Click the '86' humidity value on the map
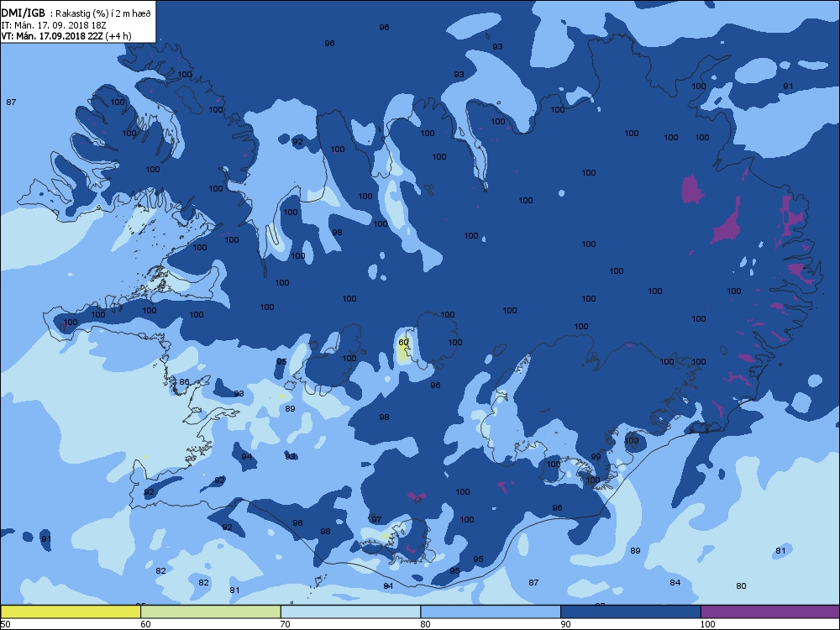The width and height of the screenshot is (840, 630). (184, 382)
